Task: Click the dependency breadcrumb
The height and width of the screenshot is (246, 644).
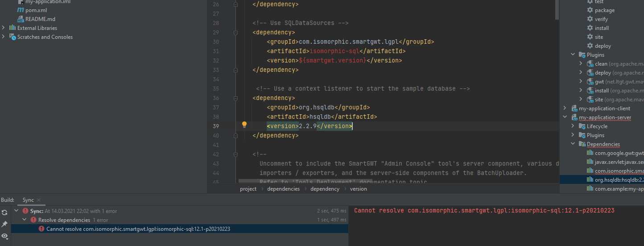Action: pyautogui.click(x=325, y=189)
